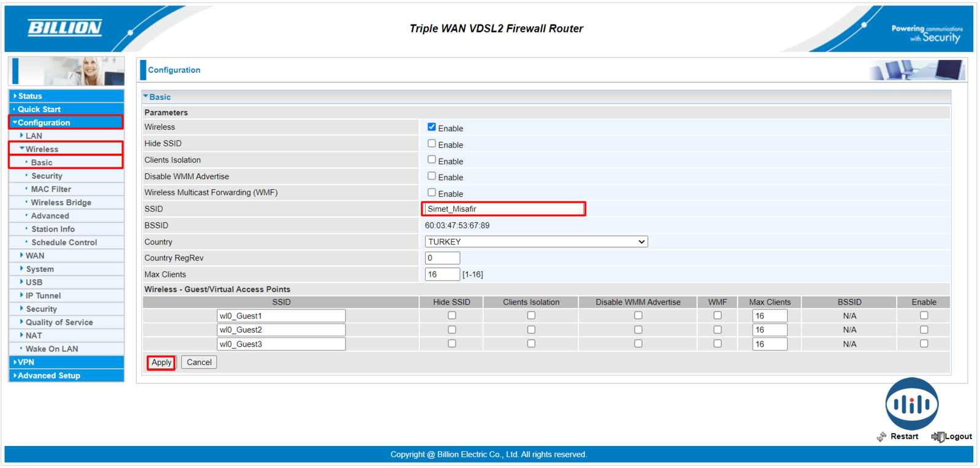Enable the wl0_Guest1 access point checkbox
Viewport: 980px width, 468px height.
tap(924, 315)
